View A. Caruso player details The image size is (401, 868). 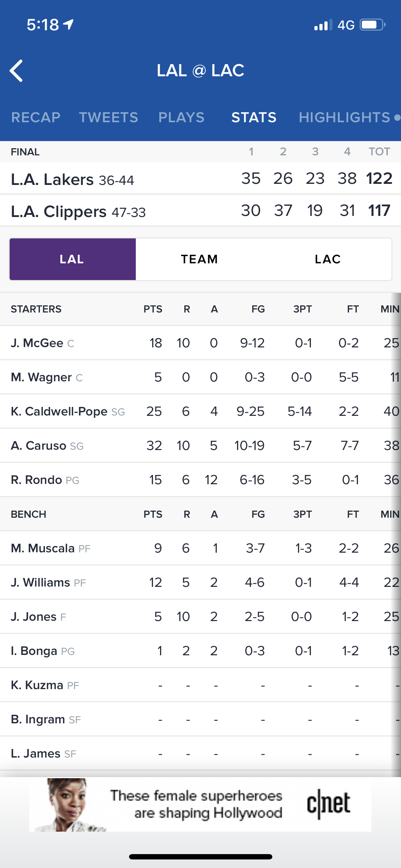click(38, 445)
